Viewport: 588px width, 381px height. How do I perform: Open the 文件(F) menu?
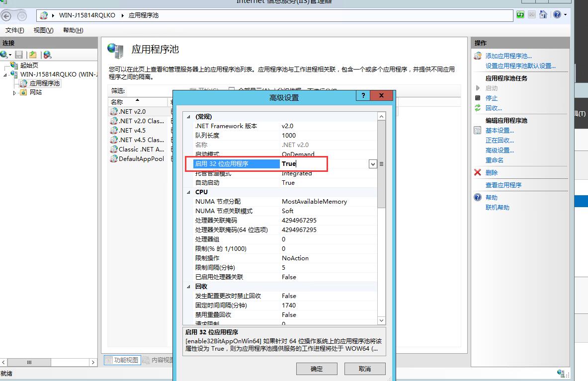(x=15, y=30)
